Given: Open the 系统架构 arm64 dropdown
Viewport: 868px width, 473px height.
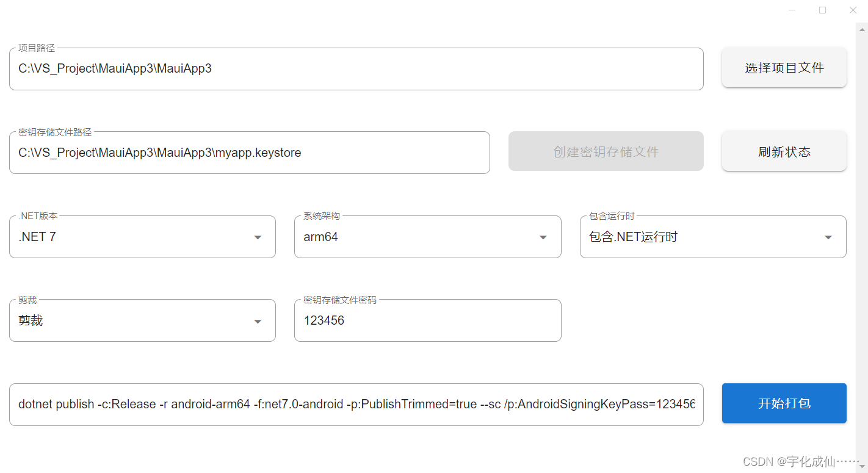Looking at the screenshot, I should [427, 237].
